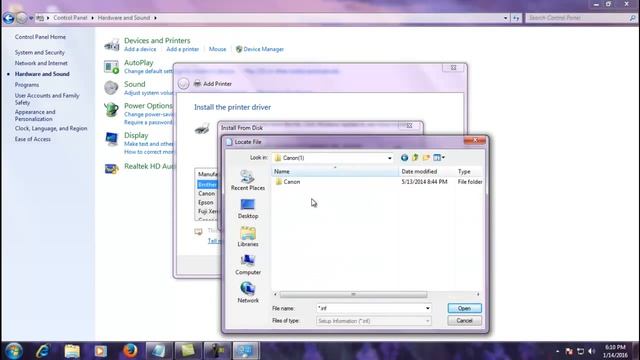Click the Action Center flag icon

[x=569, y=351]
